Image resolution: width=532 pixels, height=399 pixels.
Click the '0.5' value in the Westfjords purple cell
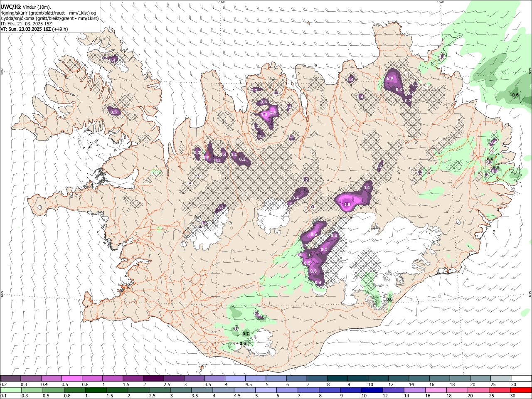click(x=114, y=112)
